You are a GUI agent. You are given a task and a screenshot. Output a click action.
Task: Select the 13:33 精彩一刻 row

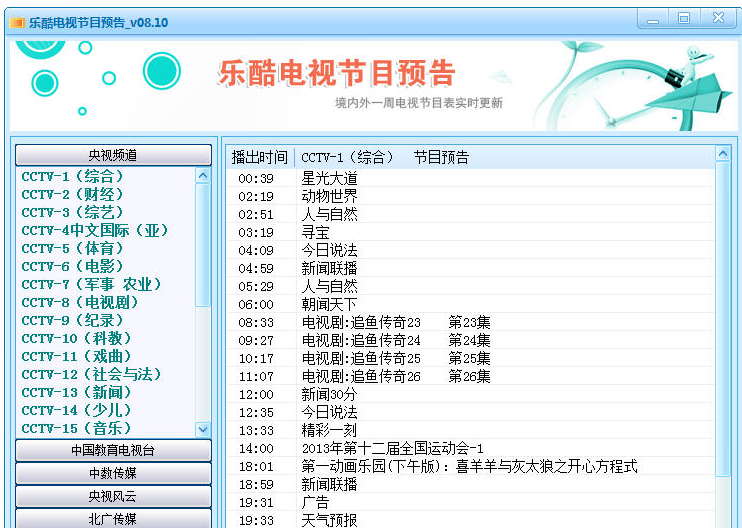tap(470, 430)
